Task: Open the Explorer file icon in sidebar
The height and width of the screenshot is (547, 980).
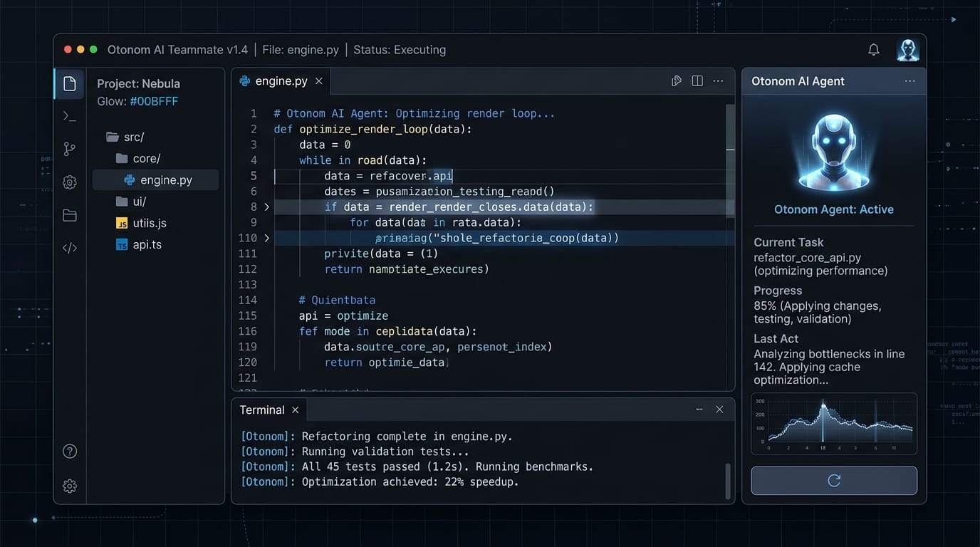Action: coord(70,84)
